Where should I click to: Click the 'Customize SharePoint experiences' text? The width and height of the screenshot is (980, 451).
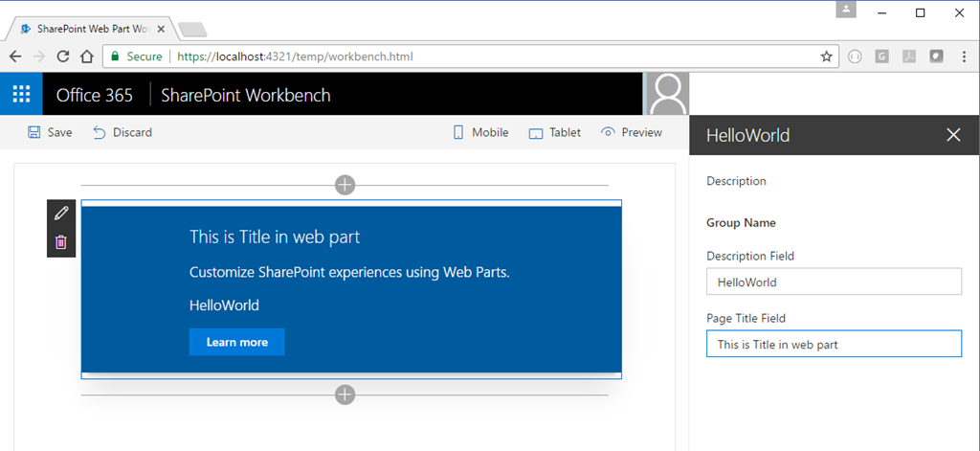[349, 273]
